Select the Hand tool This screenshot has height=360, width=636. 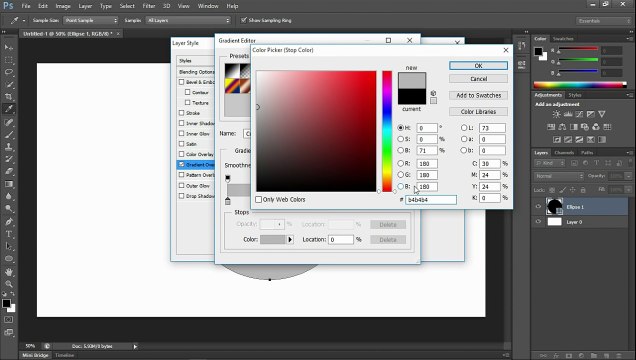coord(9,272)
